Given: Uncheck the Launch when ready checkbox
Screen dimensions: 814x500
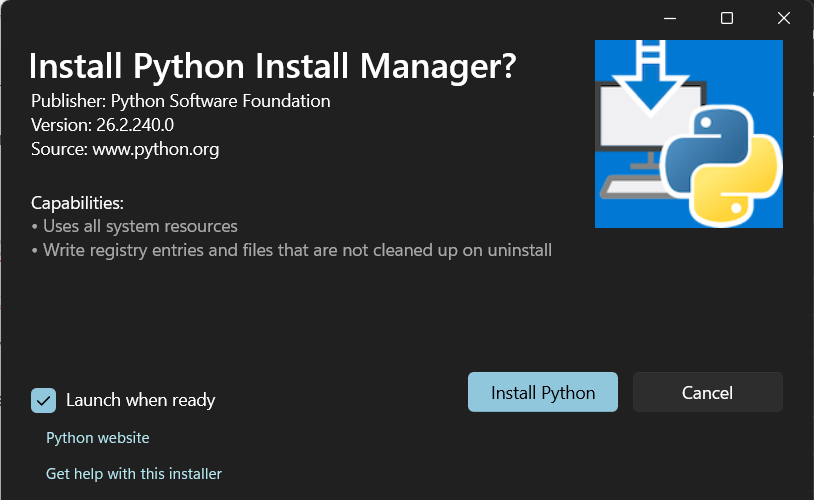Looking at the screenshot, I should pos(44,400).
